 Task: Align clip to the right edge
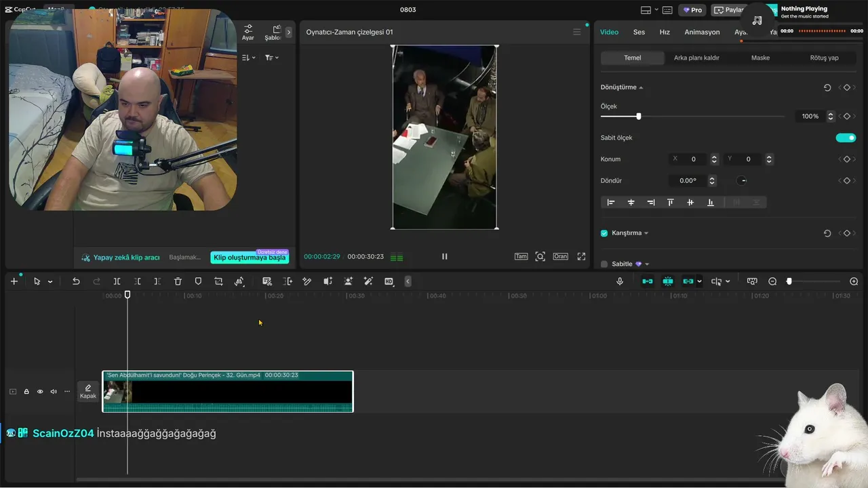(651, 202)
